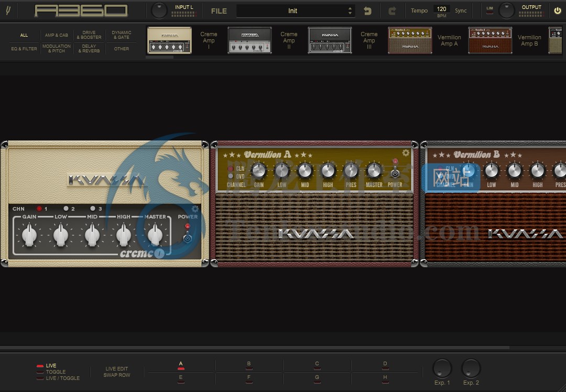566x392 pixels.
Task: Select Vermilion Amp A thumbnail
Action: pos(410,40)
